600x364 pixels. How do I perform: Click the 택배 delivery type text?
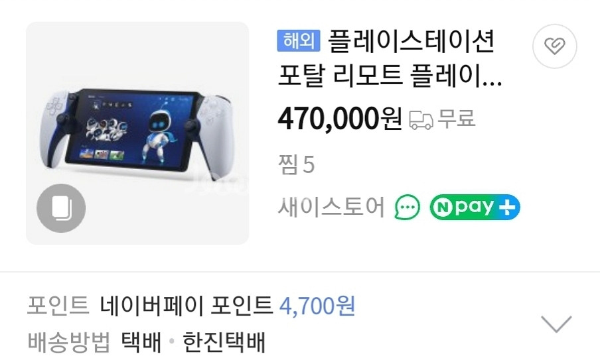pyautogui.click(x=141, y=341)
